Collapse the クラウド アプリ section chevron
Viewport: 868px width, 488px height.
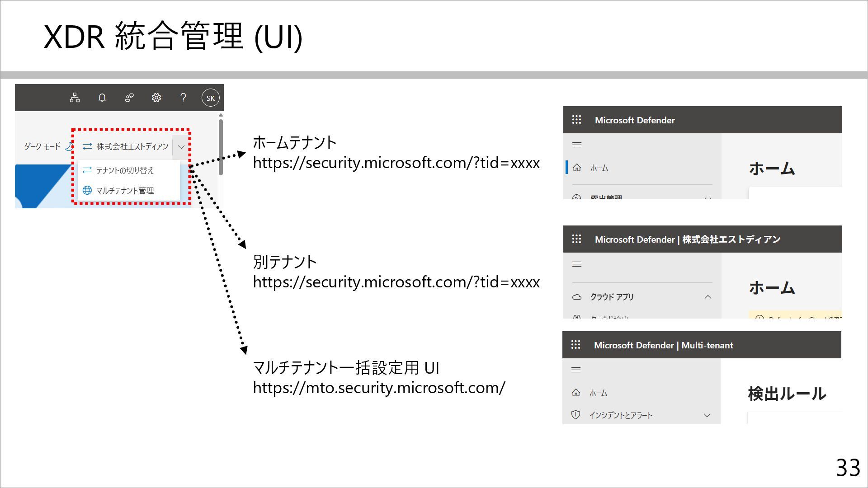[708, 297]
